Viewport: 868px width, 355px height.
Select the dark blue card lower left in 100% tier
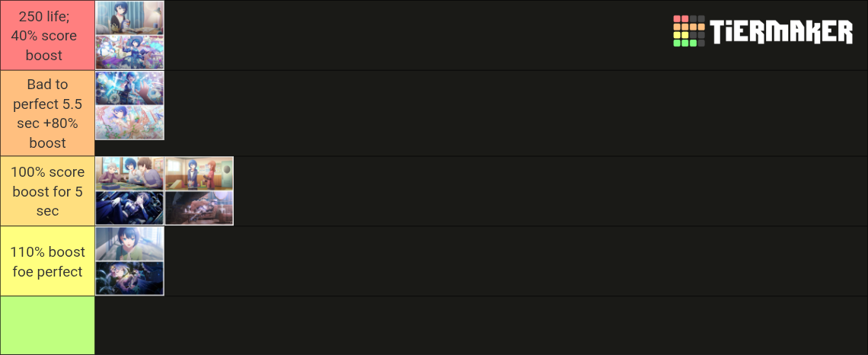point(129,208)
